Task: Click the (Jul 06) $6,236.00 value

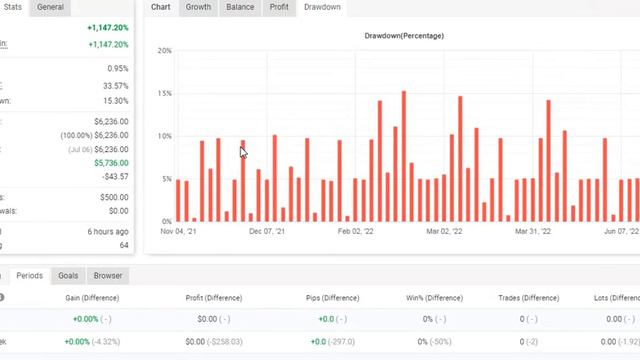Action: [x=98, y=149]
